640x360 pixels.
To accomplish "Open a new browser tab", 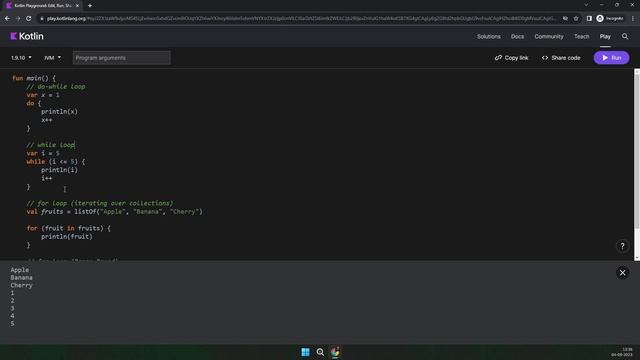I will click(90, 6).
